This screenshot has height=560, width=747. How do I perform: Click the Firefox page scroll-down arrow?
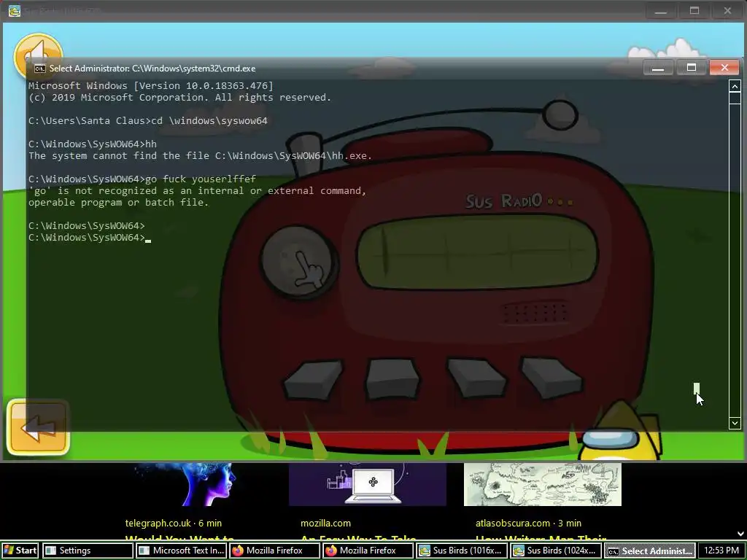(741, 534)
